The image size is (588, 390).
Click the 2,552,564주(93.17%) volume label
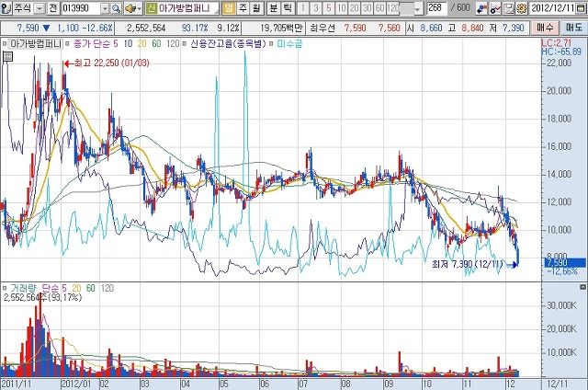coord(43,298)
